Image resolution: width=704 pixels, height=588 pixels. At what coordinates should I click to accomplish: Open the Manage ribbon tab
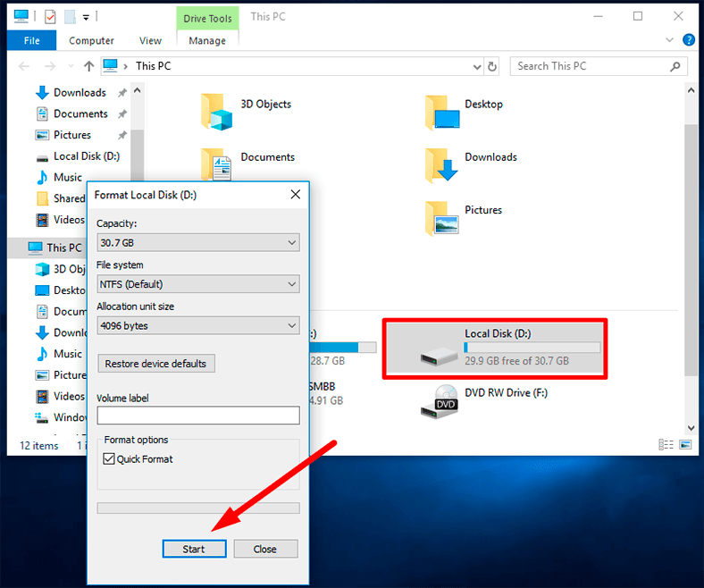point(207,40)
